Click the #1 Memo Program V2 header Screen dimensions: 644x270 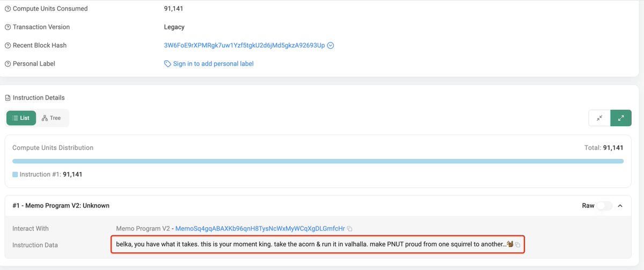(61, 206)
